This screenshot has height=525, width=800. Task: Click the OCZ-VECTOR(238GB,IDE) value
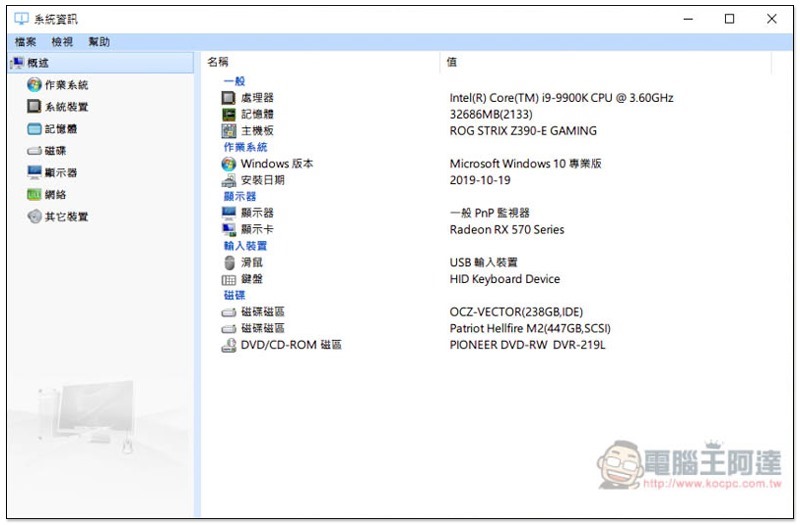click(516, 312)
